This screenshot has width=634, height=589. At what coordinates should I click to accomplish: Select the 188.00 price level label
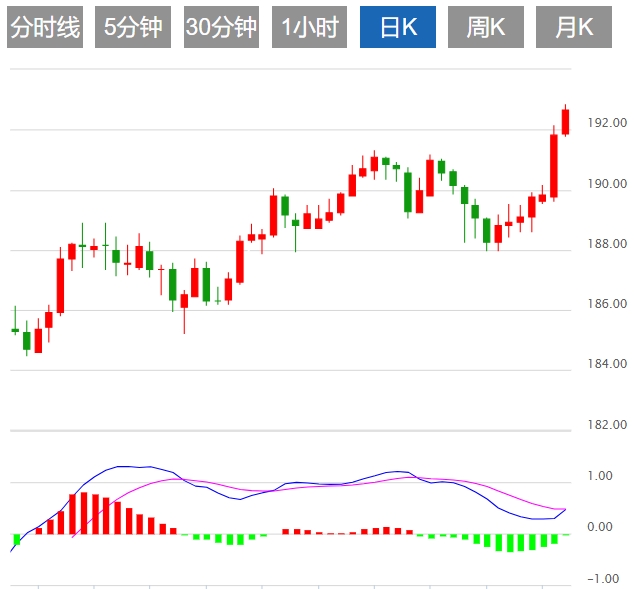point(607,244)
